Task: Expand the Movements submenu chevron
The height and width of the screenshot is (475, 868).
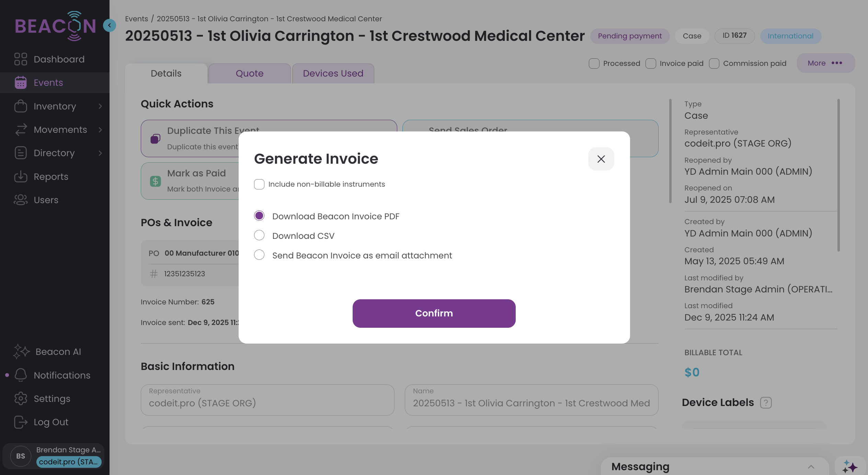Action: click(x=100, y=130)
